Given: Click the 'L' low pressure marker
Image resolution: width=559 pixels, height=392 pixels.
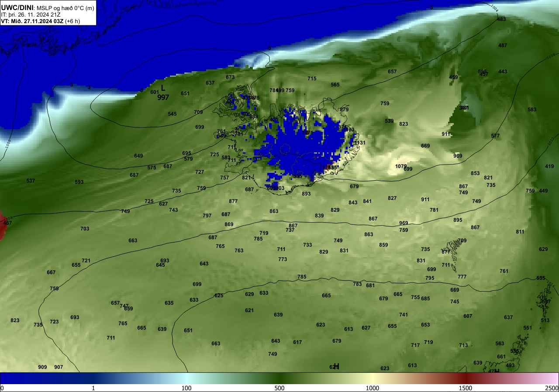Looking at the screenshot, I should 163,88.
